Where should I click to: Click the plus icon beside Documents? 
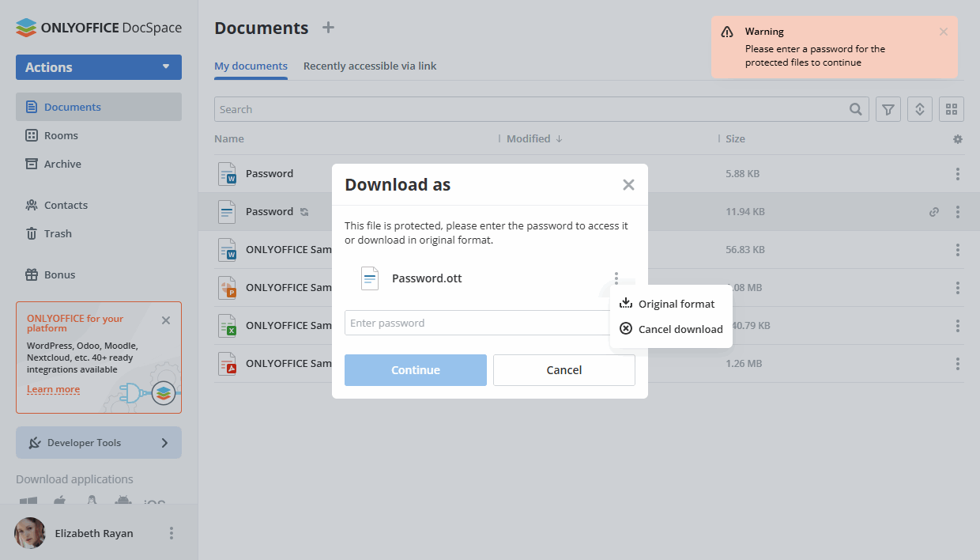click(329, 28)
